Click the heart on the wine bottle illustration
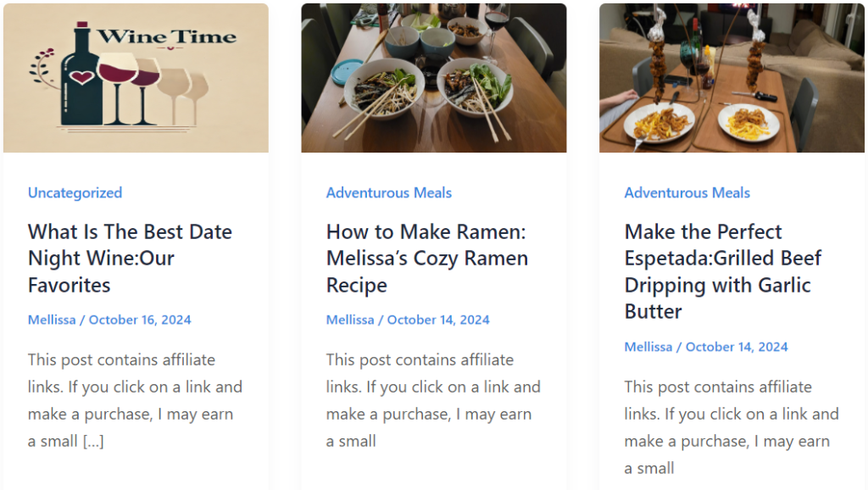 tap(82, 77)
